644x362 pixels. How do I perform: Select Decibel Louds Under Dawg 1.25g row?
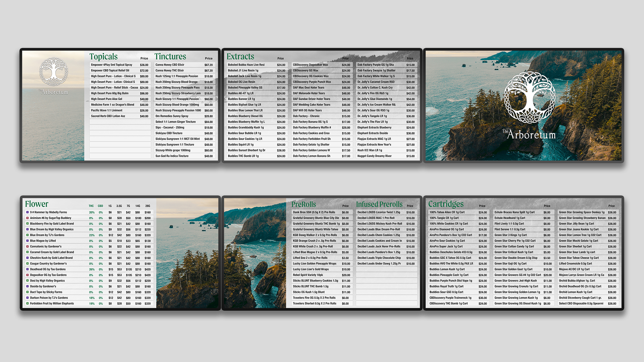(x=386, y=263)
